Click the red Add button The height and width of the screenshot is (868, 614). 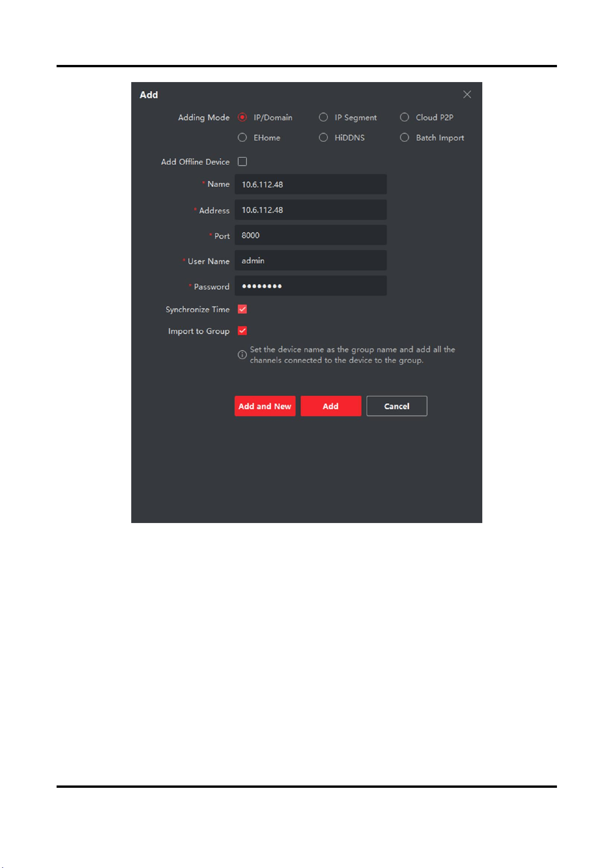click(x=331, y=406)
